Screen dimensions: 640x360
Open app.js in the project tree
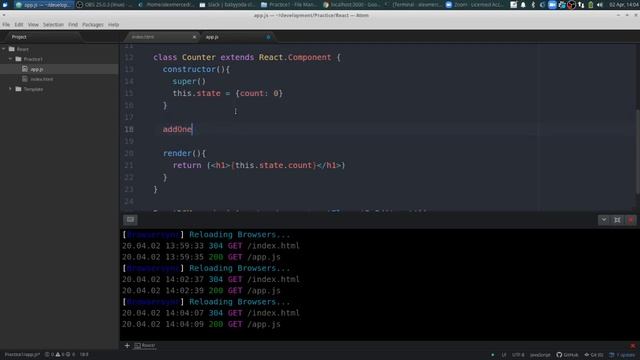tap(59, 69)
